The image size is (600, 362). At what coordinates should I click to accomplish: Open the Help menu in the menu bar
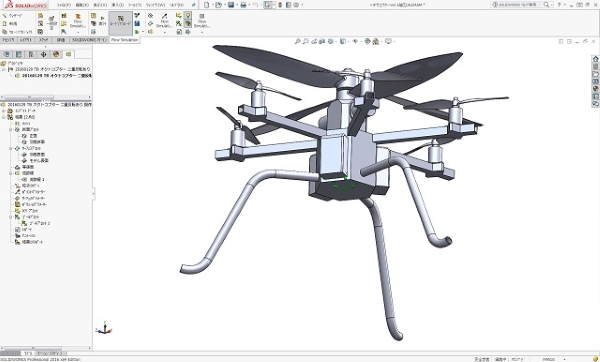[176, 5]
